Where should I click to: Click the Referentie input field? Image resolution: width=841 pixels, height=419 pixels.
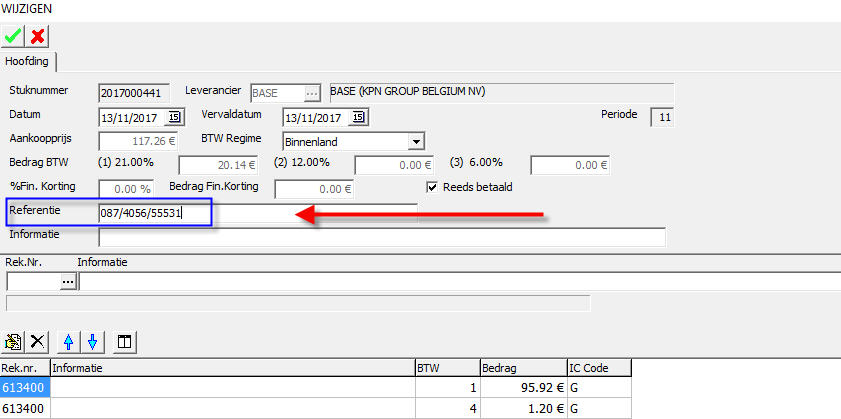point(155,213)
